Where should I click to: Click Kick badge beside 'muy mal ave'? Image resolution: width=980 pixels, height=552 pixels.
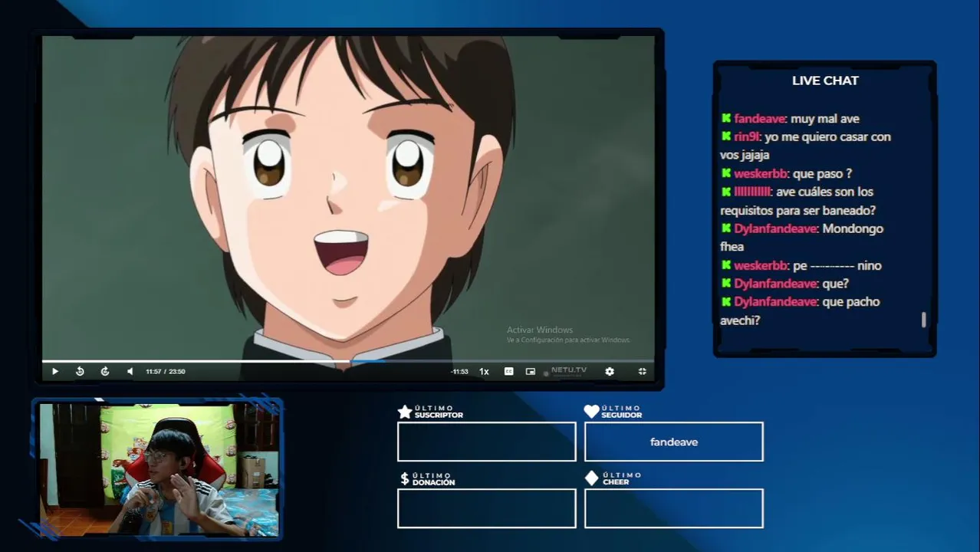click(726, 119)
